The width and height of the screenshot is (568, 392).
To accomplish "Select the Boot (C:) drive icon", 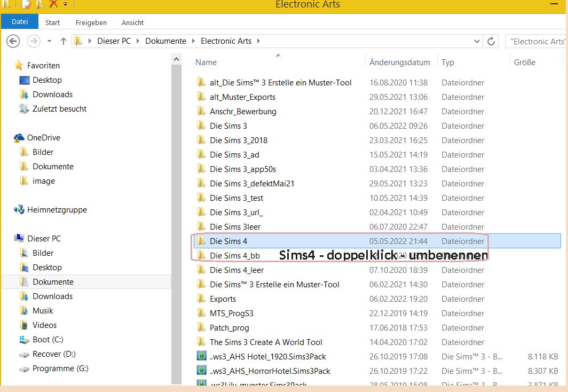I will (25, 340).
